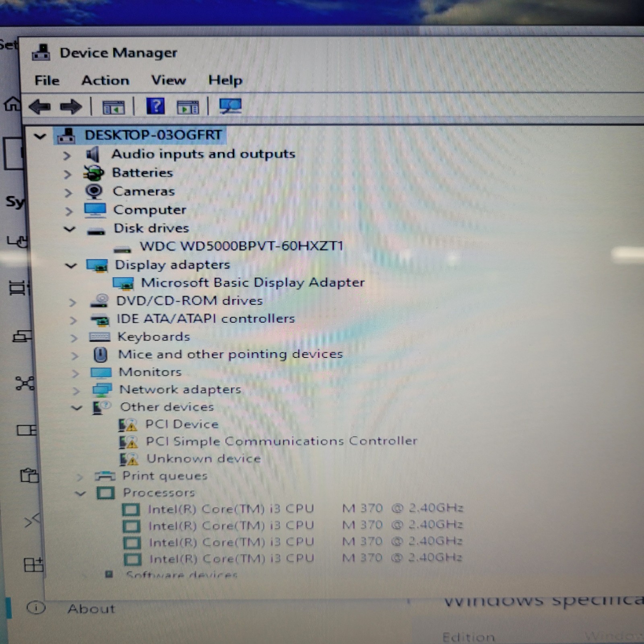644x644 pixels.
Task: Click the Show/Hide console tree icon
Action: tap(114, 107)
